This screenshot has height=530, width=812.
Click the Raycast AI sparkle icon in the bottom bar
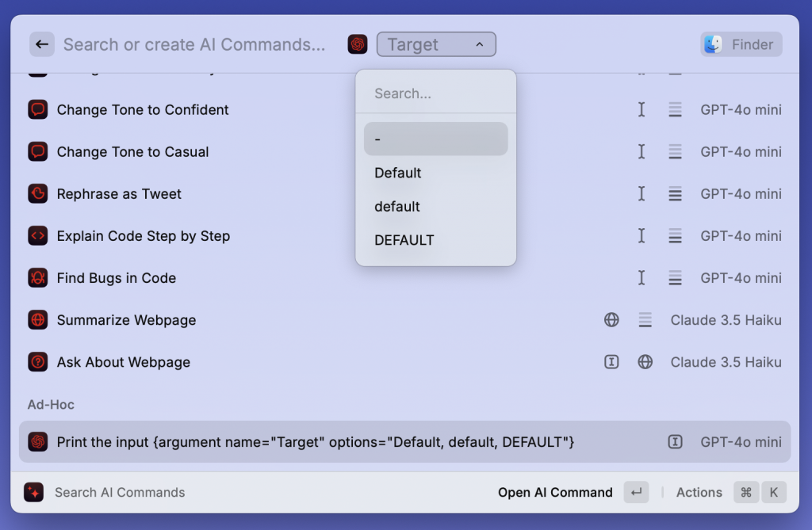(33, 492)
